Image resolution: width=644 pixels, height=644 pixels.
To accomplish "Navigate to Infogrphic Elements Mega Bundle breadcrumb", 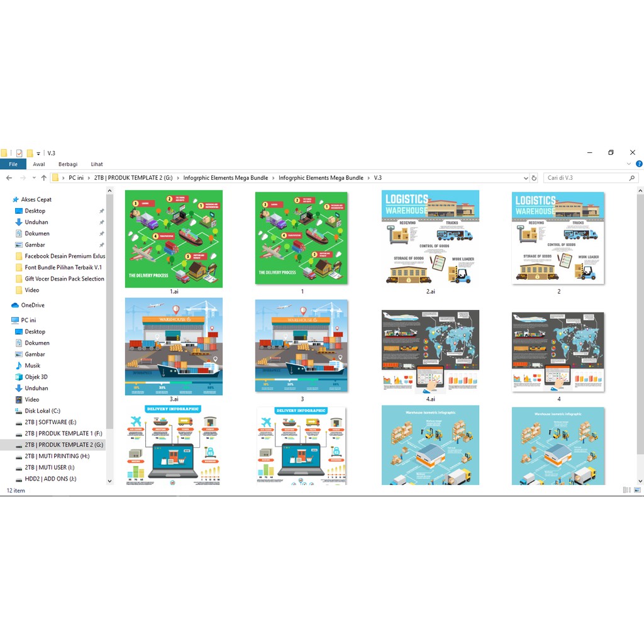I will click(x=226, y=178).
